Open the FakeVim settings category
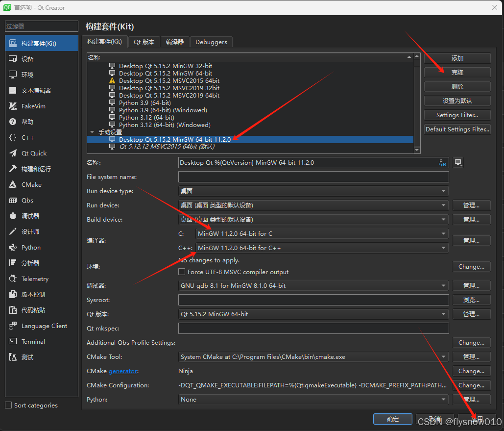This screenshot has width=504, height=431. coord(42,106)
